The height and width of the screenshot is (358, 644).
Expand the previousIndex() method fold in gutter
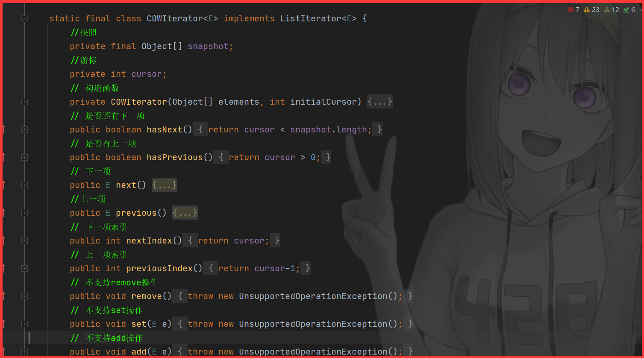(x=24, y=268)
